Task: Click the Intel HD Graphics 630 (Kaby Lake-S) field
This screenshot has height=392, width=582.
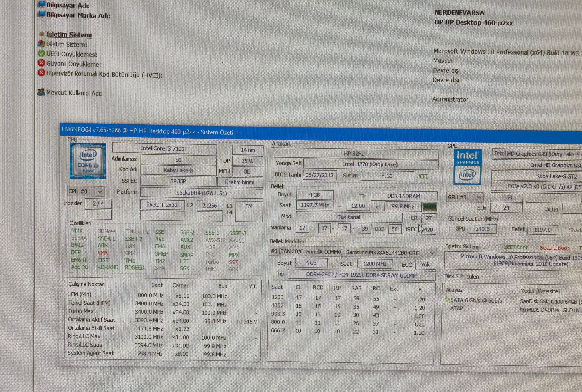Action: tap(537, 154)
